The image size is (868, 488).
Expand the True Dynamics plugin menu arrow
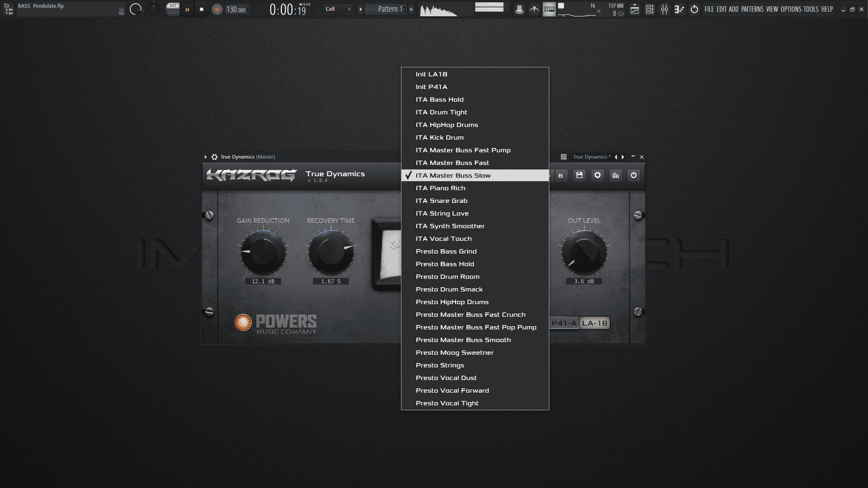pyautogui.click(x=206, y=157)
